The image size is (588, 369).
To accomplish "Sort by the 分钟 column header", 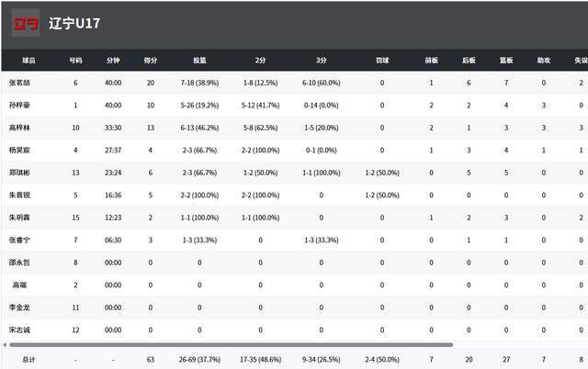I will 113,61.
